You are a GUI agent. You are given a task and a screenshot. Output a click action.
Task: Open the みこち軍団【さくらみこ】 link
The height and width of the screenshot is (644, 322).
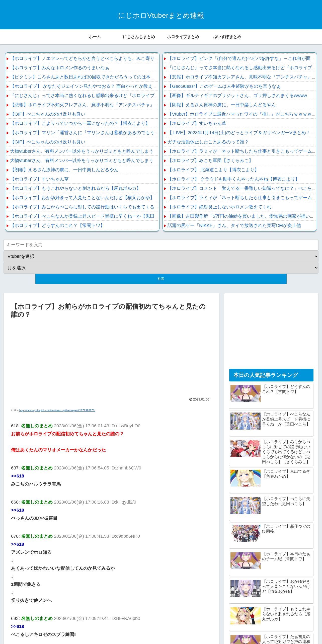click(x=210, y=160)
